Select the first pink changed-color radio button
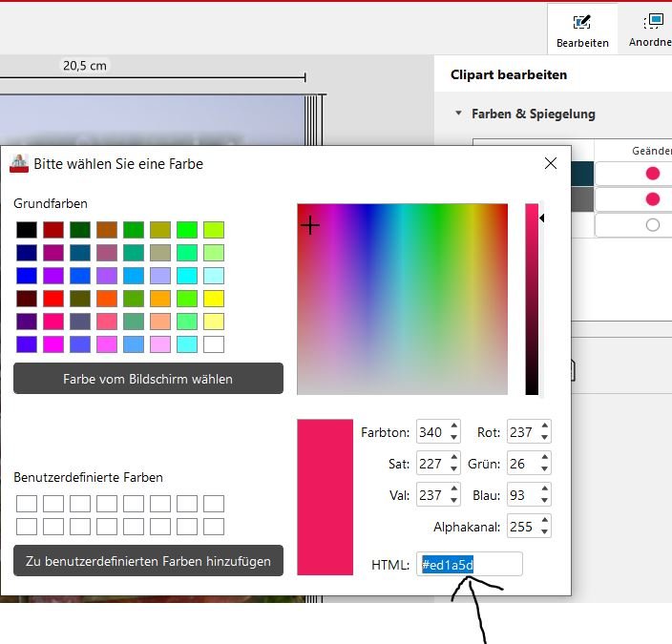 [x=653, y=174]
